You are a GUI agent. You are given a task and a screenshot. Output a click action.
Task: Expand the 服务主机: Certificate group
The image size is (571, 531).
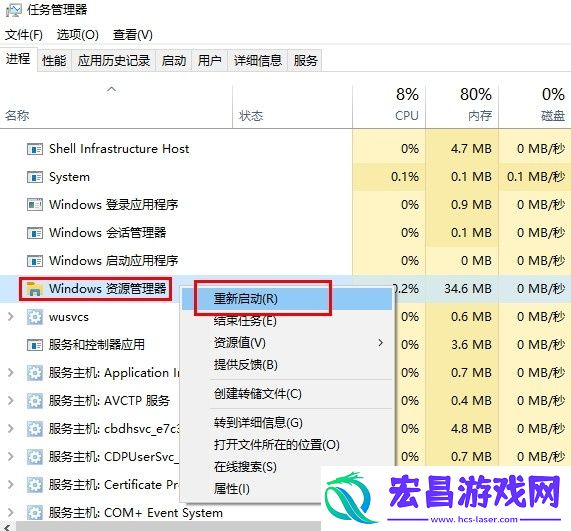pyautogui.click(x=11, y=485)
